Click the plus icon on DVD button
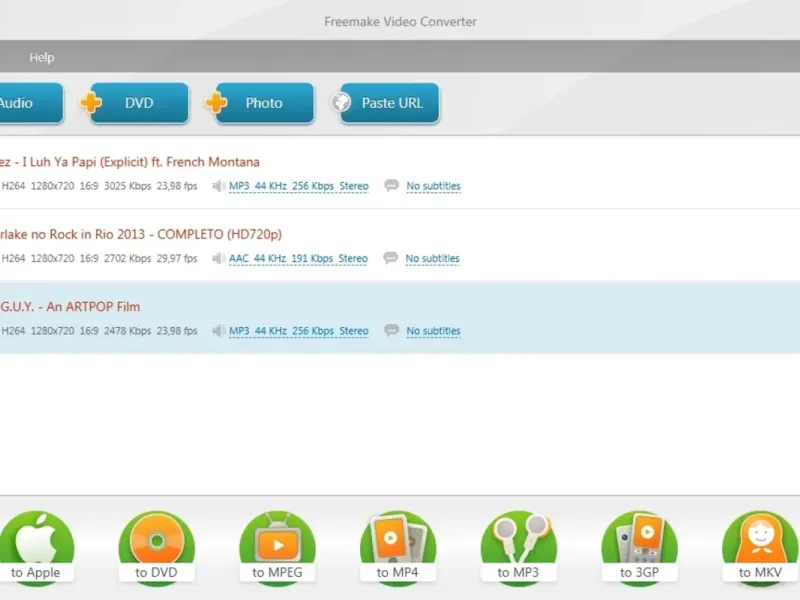The width and height of the screenshot is (800, 600). pyautogui.click(x=91, y=103)
